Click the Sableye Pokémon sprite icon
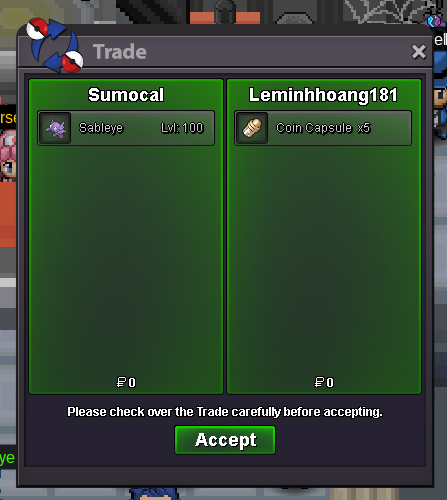447x500 pixels. coord(55,128)
